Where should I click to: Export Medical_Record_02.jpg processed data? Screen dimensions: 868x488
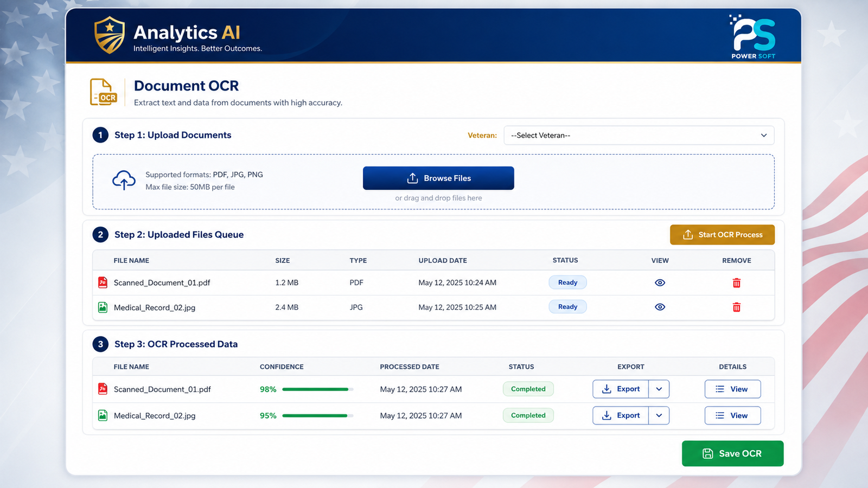[621, 415]
